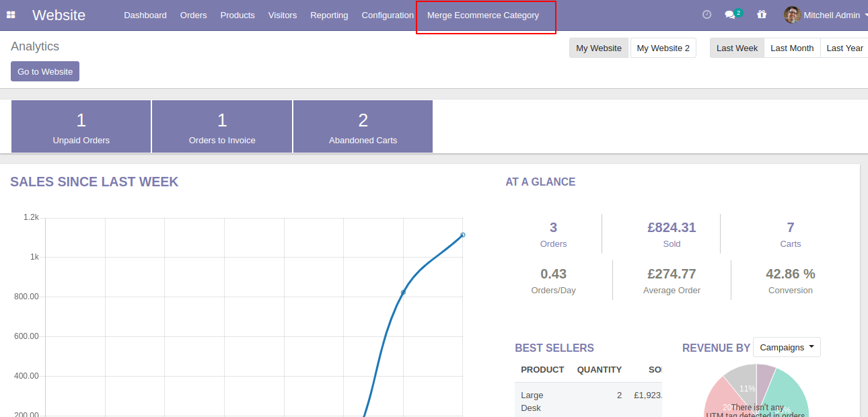
Task: Select the Last Month range
Action: (x=792, y=48)
